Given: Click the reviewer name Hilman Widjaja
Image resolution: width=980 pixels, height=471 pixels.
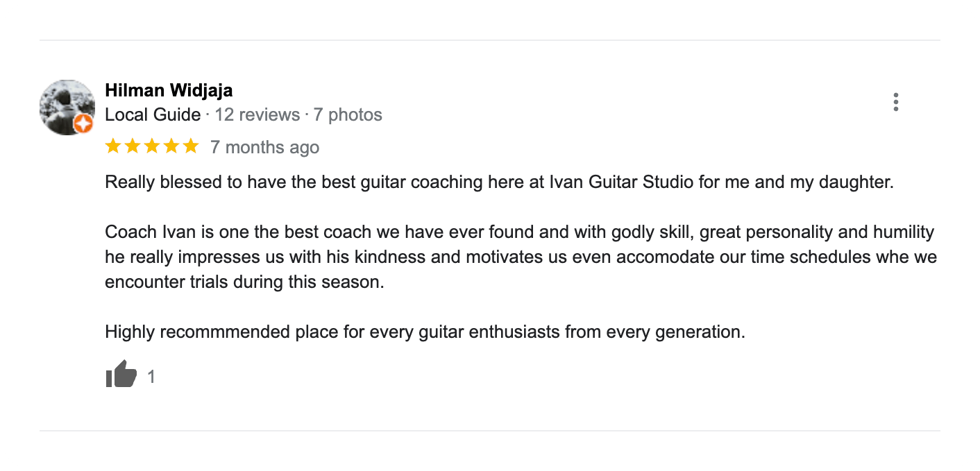Looking at the screenshot, I should pos(169,90).
